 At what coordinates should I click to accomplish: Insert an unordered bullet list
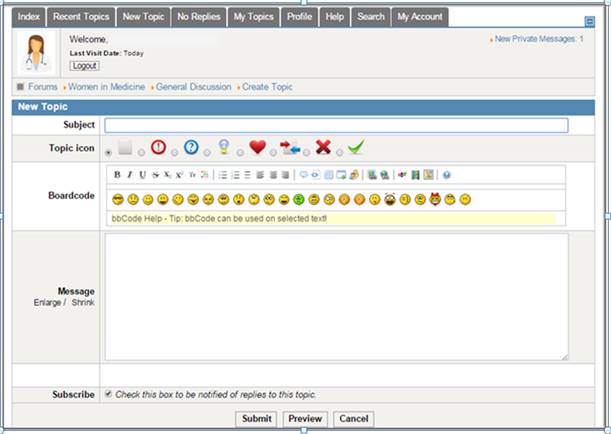point(223,175)
